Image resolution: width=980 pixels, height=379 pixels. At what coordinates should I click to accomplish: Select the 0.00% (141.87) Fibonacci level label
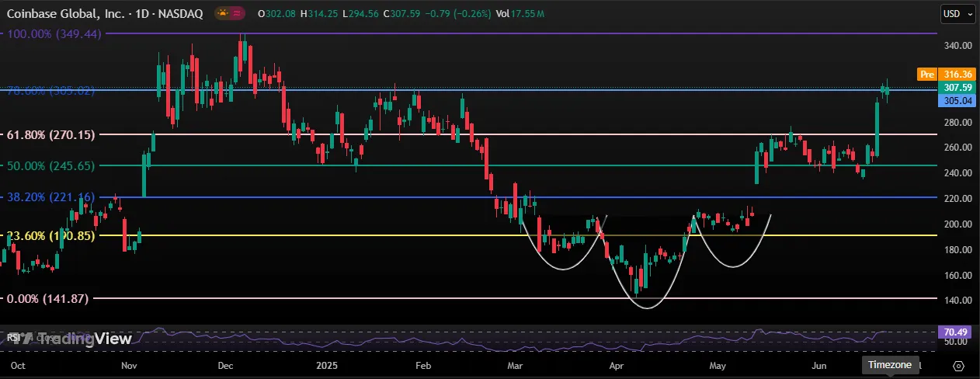tap(47, 298)
